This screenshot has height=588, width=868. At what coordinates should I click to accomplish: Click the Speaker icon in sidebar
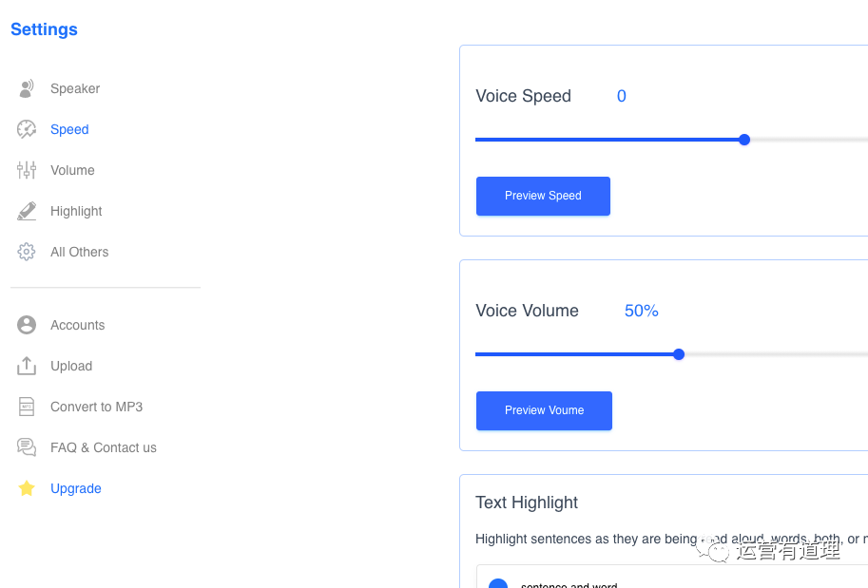(27, 88)
